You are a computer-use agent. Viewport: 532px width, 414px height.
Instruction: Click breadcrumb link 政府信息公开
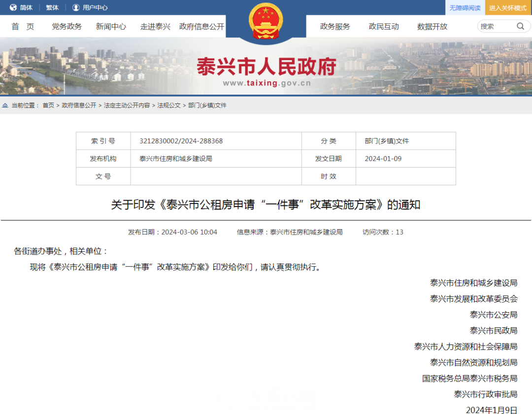79,105
